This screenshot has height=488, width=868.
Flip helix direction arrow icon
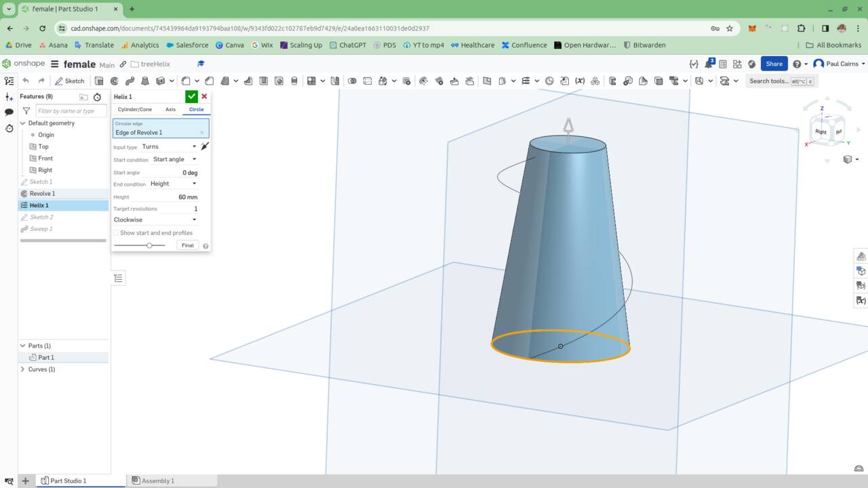point(205,146)
